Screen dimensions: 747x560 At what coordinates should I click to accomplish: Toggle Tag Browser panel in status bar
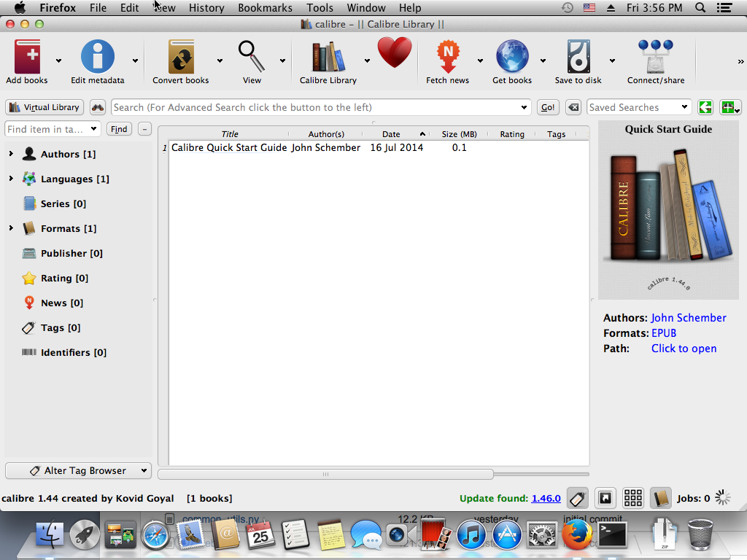pyautogui.click(x=577, y=499)
